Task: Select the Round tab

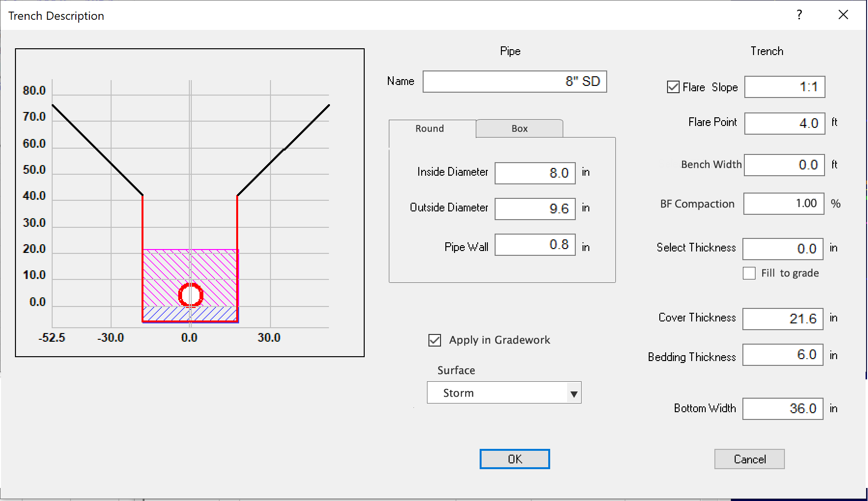Action: click(429, 129)
